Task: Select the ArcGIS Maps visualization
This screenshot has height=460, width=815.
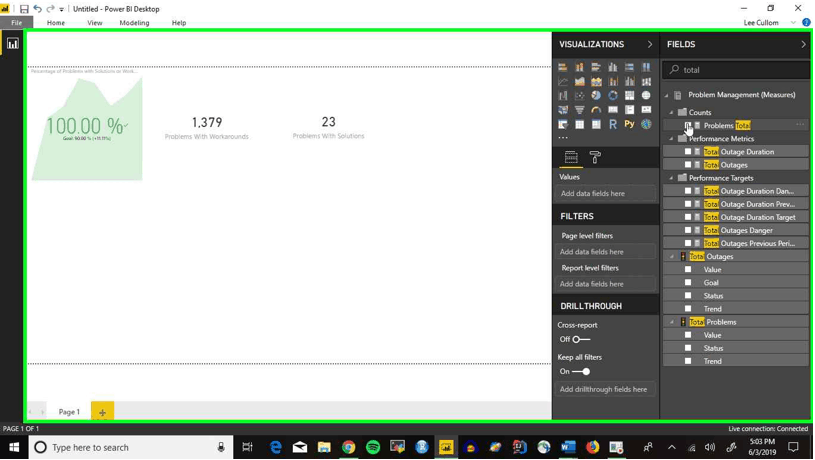Action: [646, 124]
